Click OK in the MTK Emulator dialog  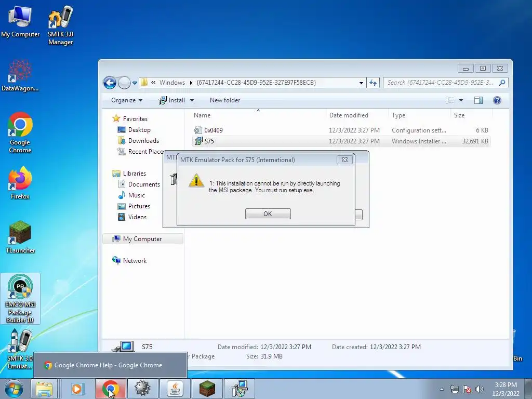[268, 214]
